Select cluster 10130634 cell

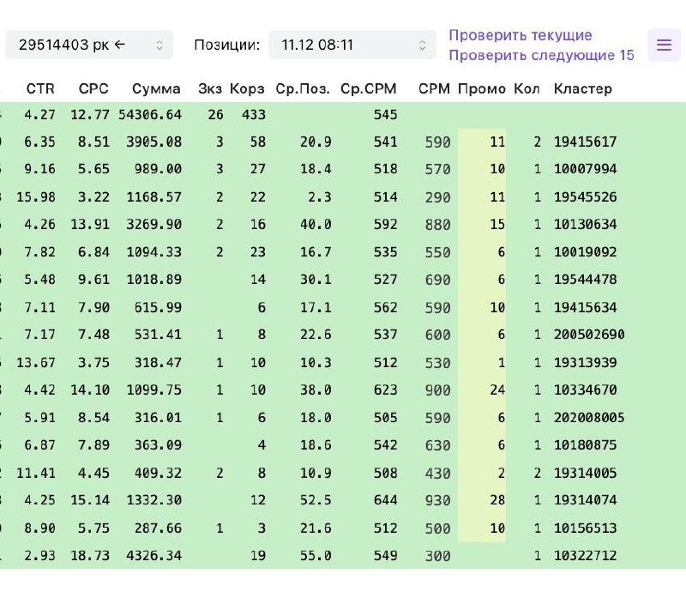(586, 224)
